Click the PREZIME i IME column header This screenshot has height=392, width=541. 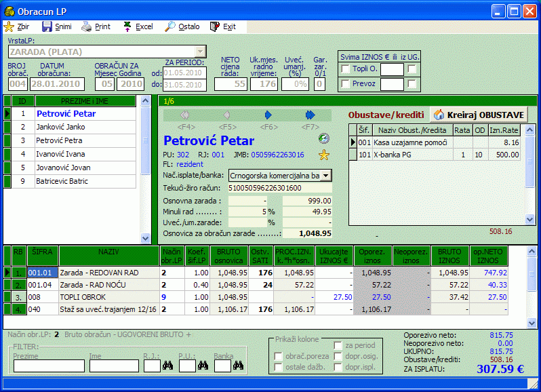click(85, 101)
